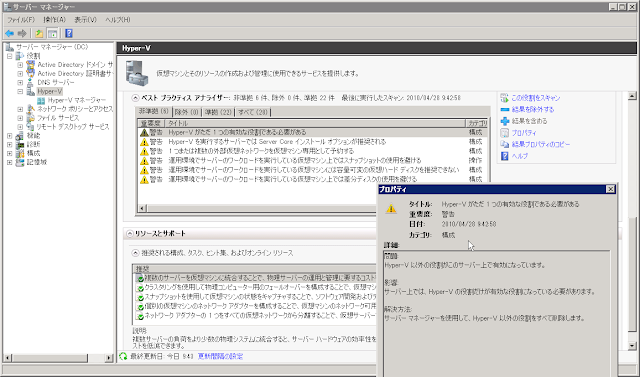Click the プロパティ icon in actions pane
The height and width of the screenshot is (377, 640).
tap(504, 133)
